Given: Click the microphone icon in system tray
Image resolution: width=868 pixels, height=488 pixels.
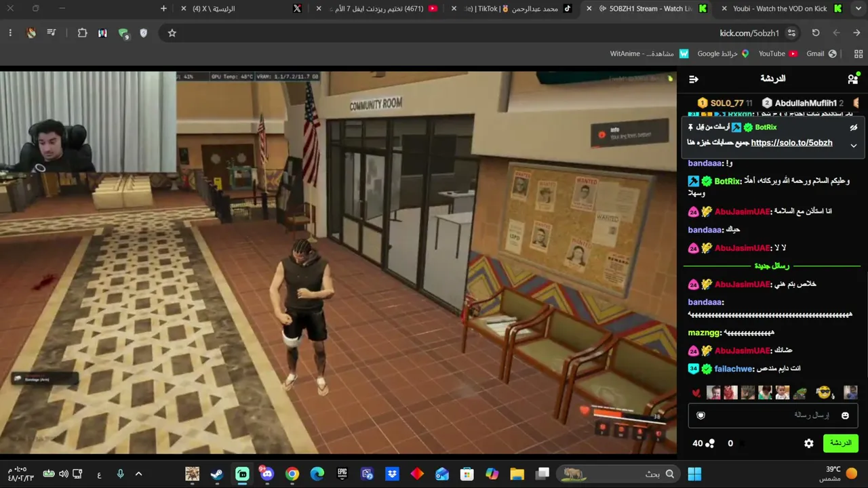Looking at the screenshot, I should [x=120, y=474].
